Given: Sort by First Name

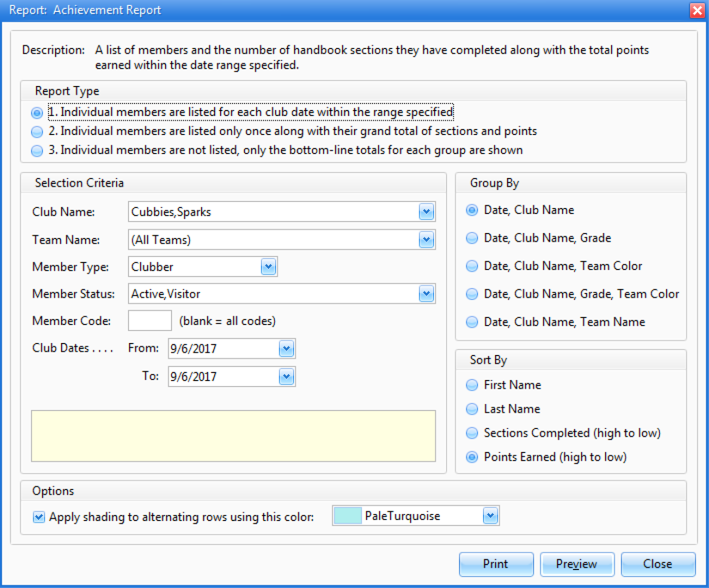Looking at the screenshot, I should [x=472, y=385].
